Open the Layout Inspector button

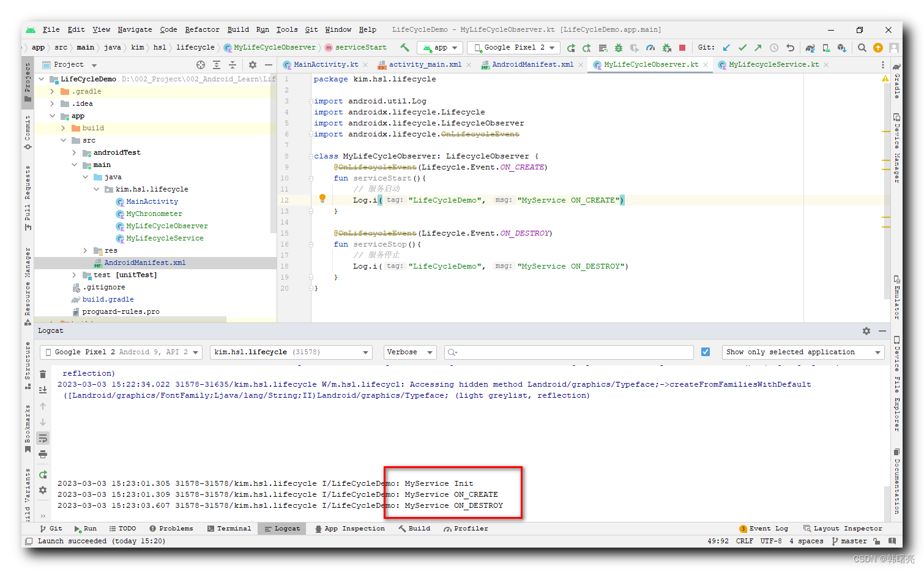point(843,529)
